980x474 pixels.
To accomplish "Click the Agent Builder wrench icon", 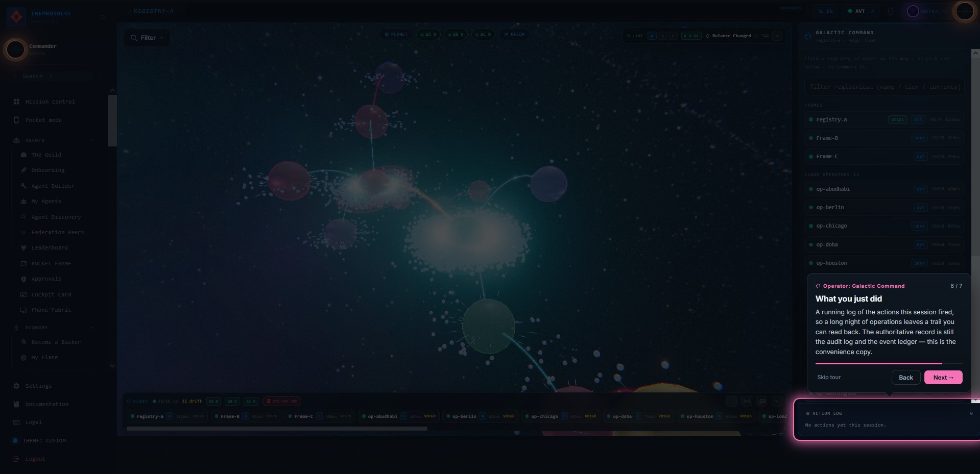I will pos(23,186).
